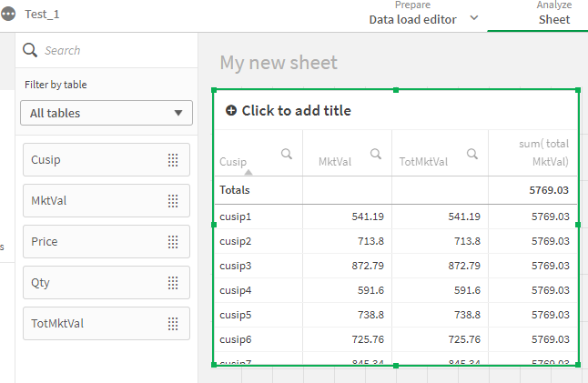The height and width of the screenshot is (383, 588).
Task: Click the drag handle on Price field
Action: tap(173, 242)
